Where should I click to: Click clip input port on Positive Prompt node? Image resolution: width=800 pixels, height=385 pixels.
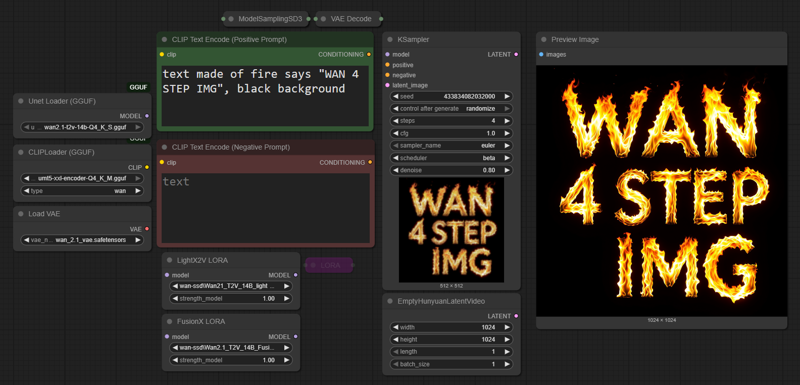pos(162,54)
